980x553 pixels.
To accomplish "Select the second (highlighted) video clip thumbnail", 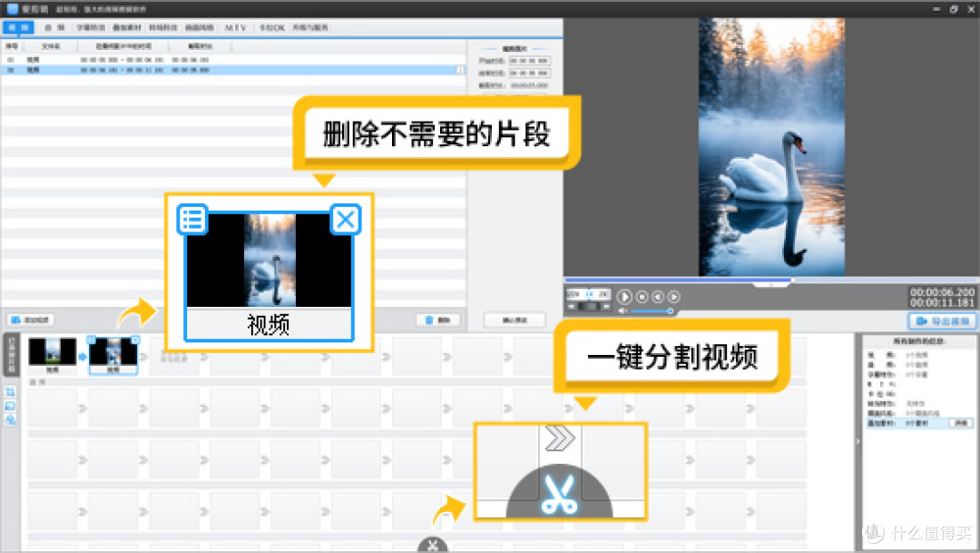I will click(113, 355).
